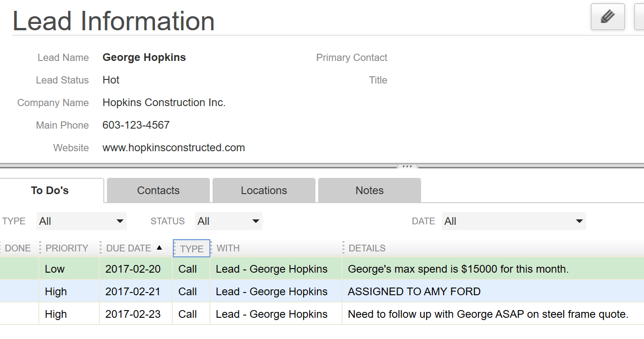The width and height of the screenshot is (644, 339).
Task: Click the DONE column header
Action: click(x=18, y=248)
